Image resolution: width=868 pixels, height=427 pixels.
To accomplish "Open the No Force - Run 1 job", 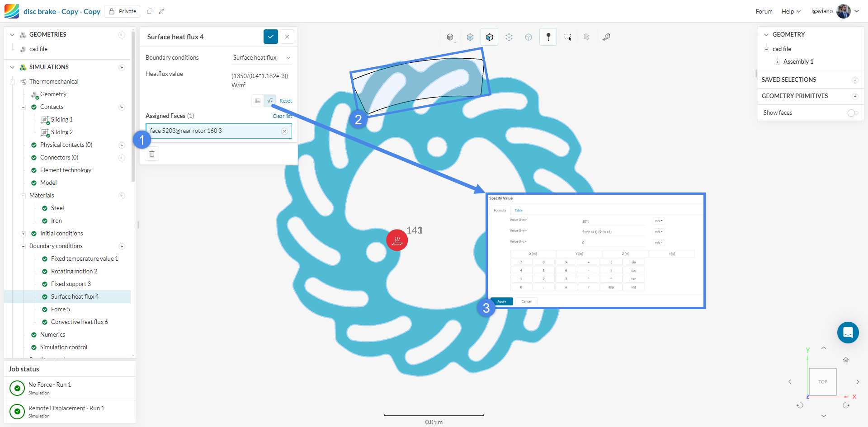I will [x=70, y=388].
